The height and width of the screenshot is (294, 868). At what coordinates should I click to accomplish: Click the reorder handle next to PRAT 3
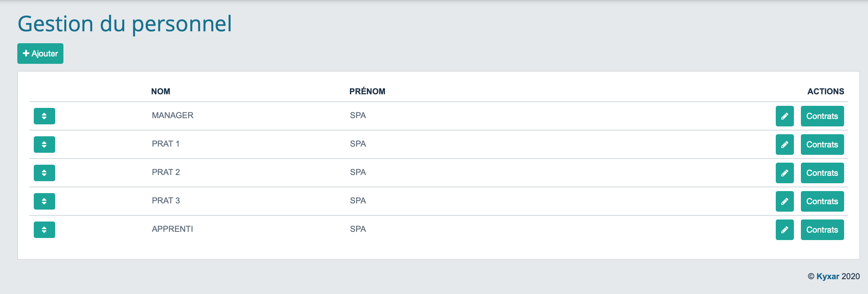coord(44,201)
